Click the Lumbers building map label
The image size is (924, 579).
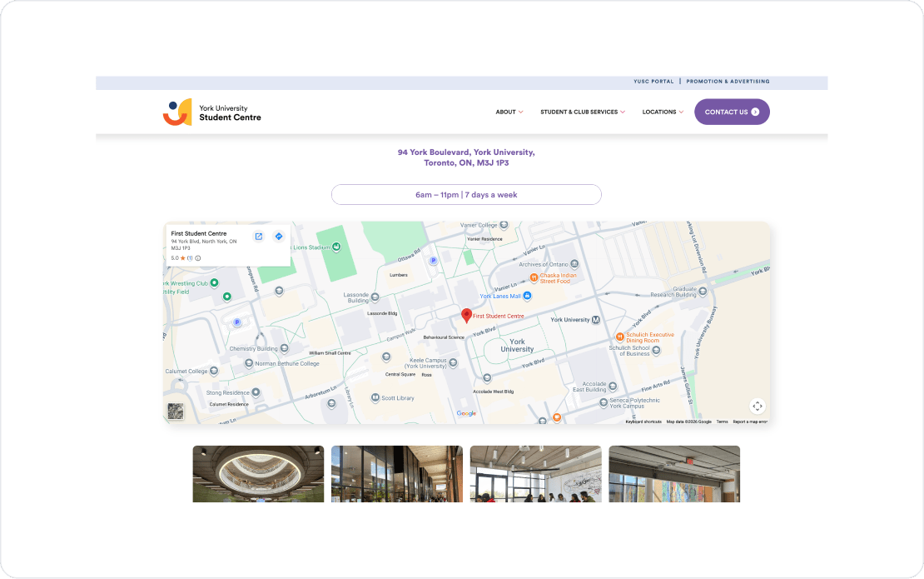pos(399,275)
